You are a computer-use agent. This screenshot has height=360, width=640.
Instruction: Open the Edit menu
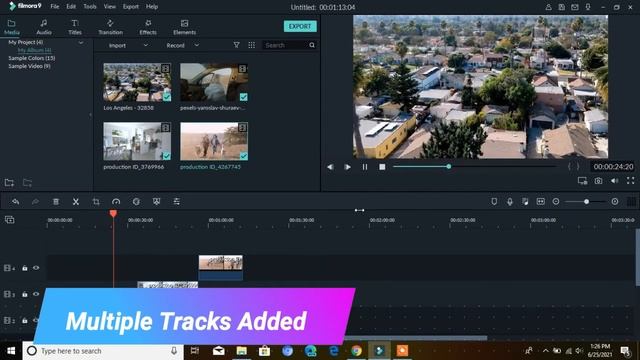tap(71, 7)
